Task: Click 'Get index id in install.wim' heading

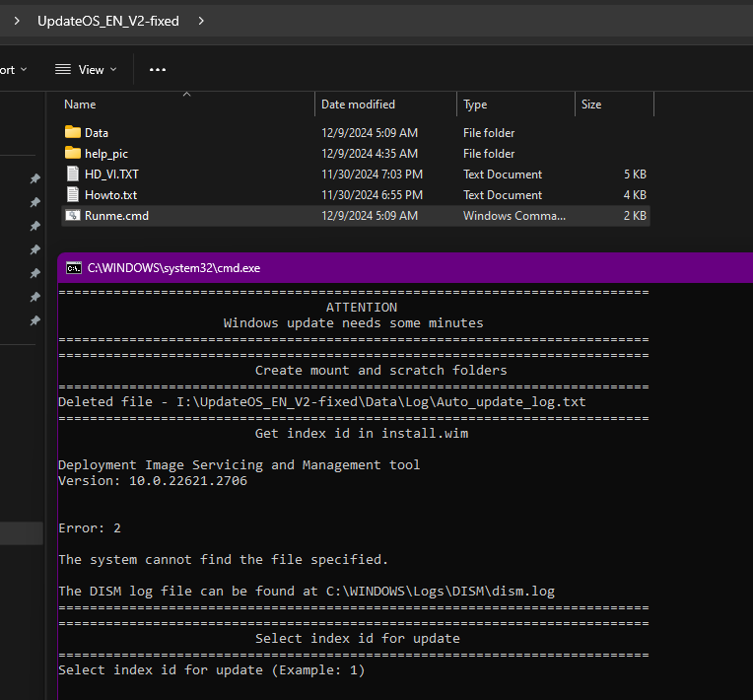Action: coord(362,434)
